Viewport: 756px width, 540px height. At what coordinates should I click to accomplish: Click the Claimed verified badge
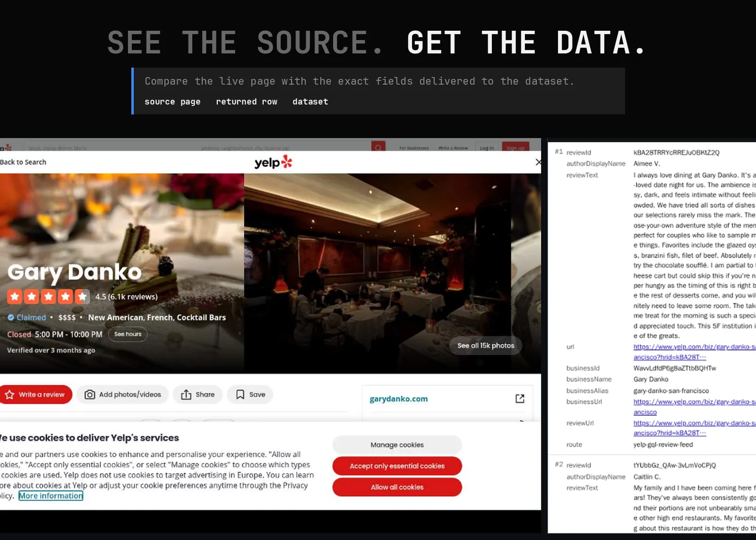tap(27, 317)
